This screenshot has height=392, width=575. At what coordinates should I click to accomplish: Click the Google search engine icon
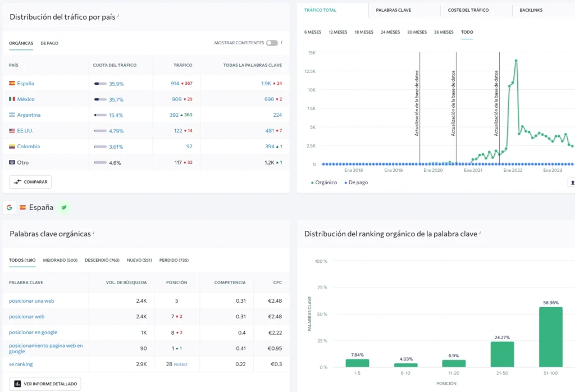pos(9,208)
